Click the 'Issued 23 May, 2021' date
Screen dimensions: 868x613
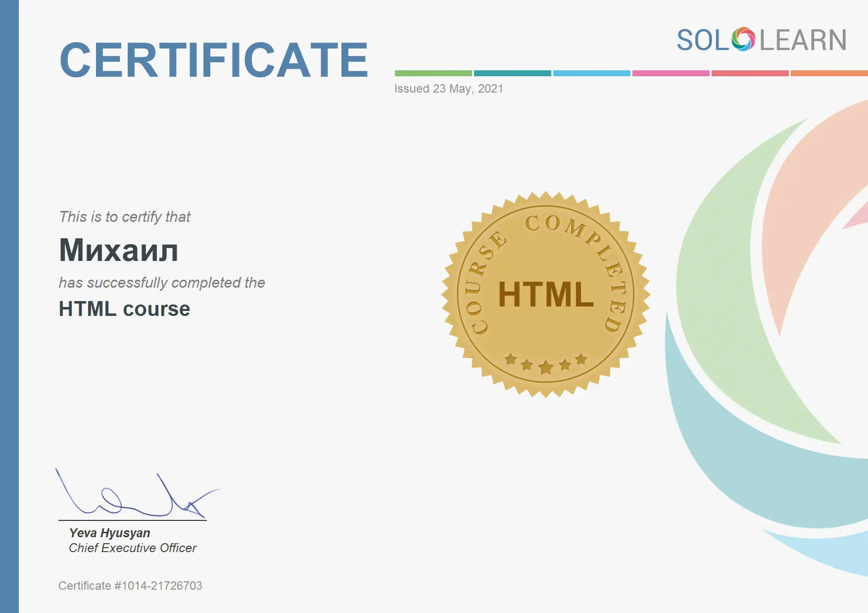(448, 89)
